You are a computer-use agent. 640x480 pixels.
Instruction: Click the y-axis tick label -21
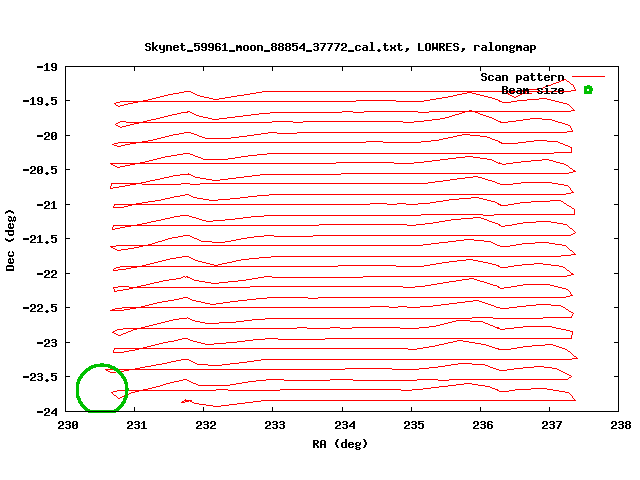(47, 205)
